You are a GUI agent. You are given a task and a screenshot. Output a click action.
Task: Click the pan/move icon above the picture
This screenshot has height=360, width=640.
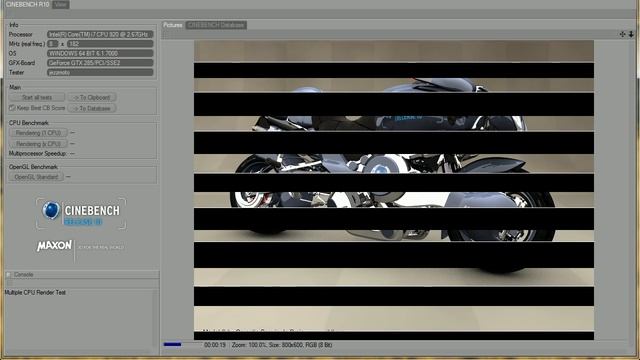[x=622, y=34]
